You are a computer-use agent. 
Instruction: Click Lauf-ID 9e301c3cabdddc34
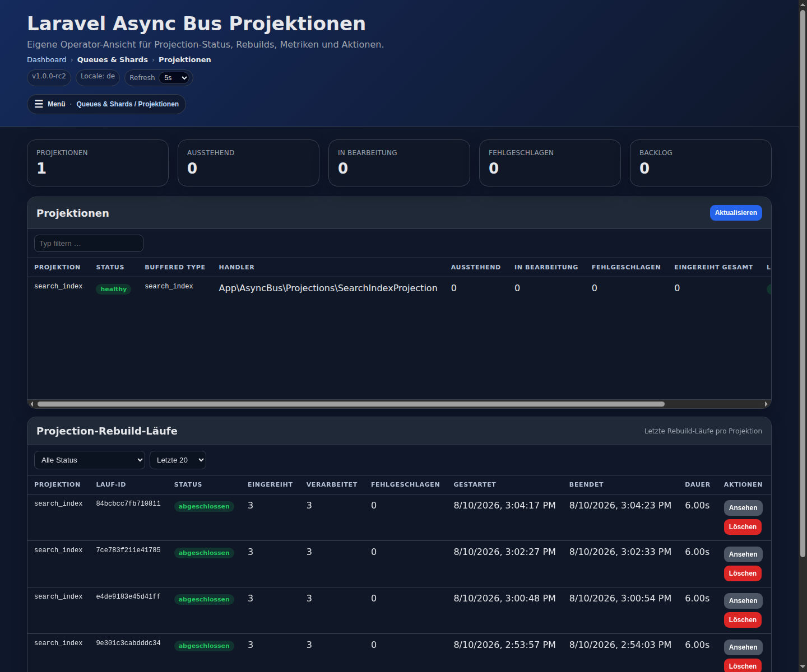[x=128, y=643]
